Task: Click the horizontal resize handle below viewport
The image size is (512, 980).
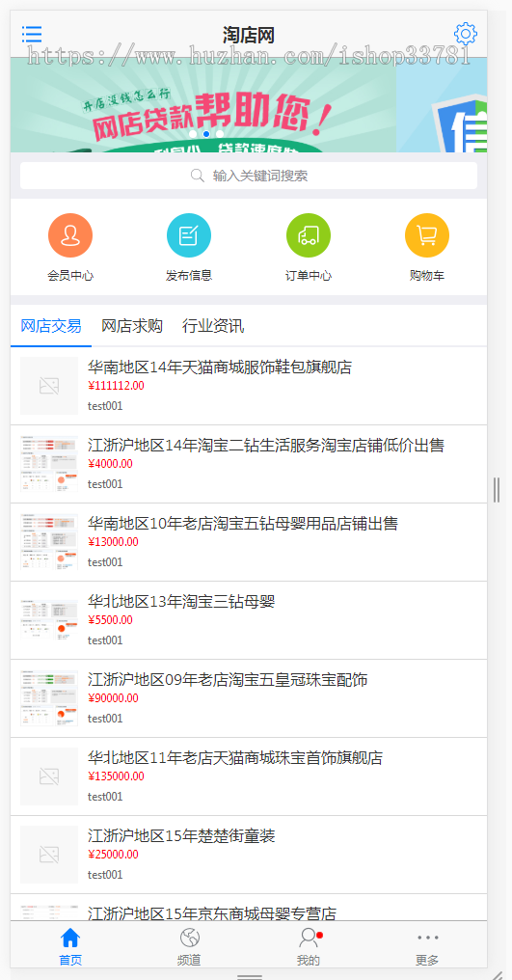Action: 249,976
